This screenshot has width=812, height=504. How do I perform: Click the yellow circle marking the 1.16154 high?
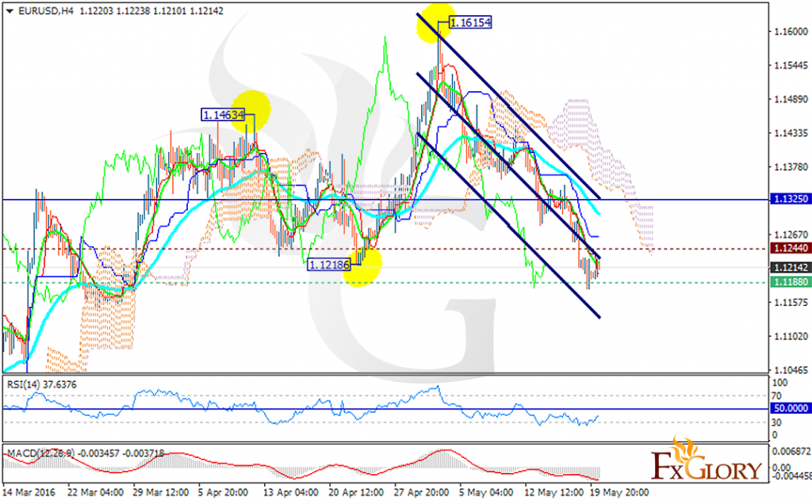[437, 23]
